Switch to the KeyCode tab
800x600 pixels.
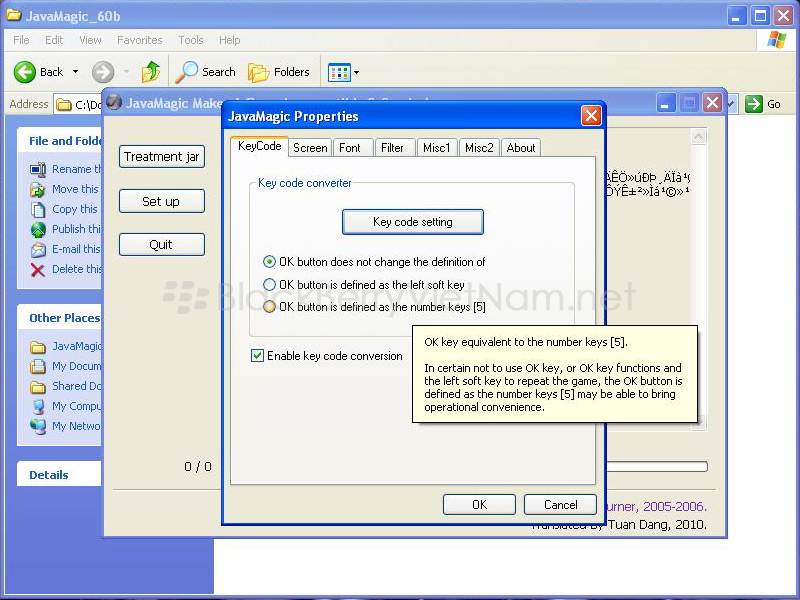click(x=259, y=146)
